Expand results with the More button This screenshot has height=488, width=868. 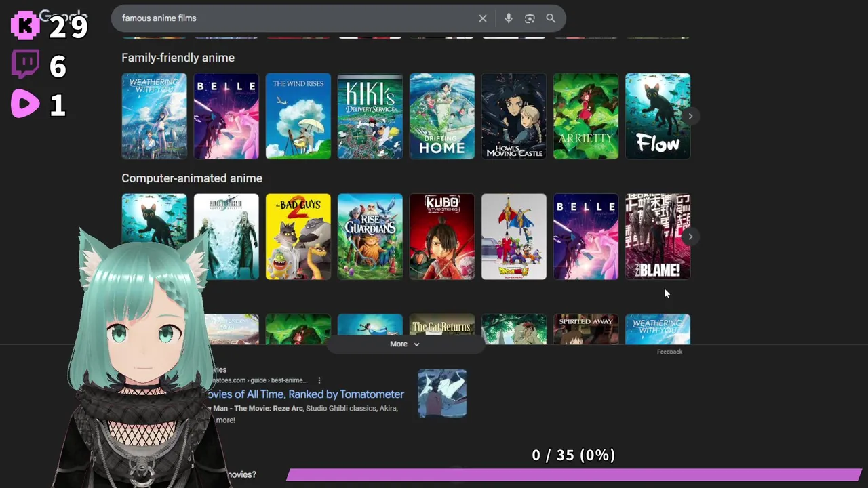pyautogui.click(x=405, y=344)
